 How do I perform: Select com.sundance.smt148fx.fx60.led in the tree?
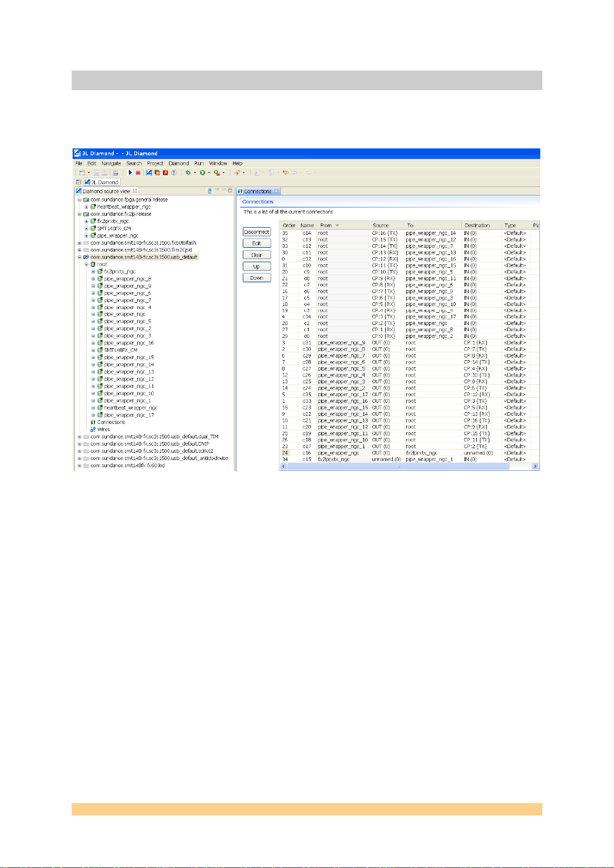coord(127,465)
